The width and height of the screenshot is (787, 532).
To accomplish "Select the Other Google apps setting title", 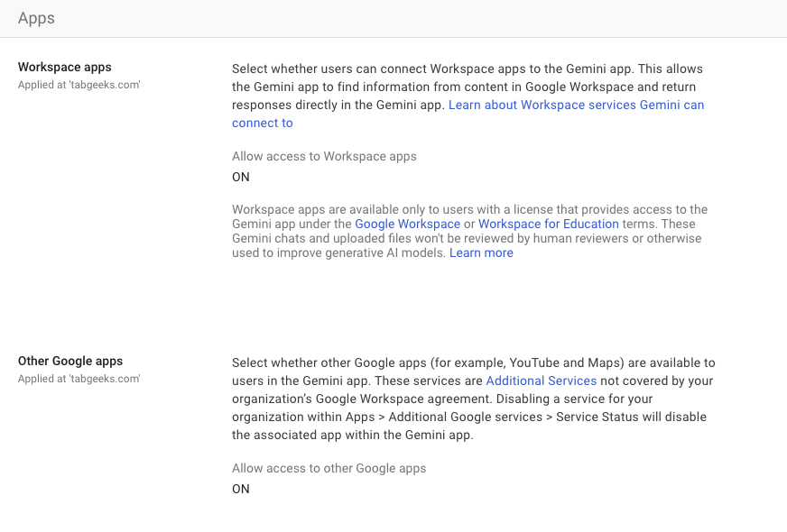I will click(x=70, y=361).
